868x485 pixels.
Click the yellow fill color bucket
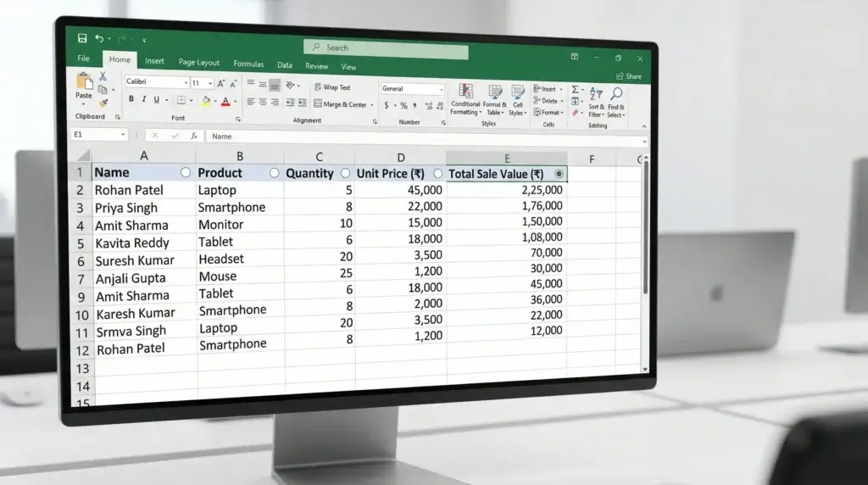tap(206, 101)
